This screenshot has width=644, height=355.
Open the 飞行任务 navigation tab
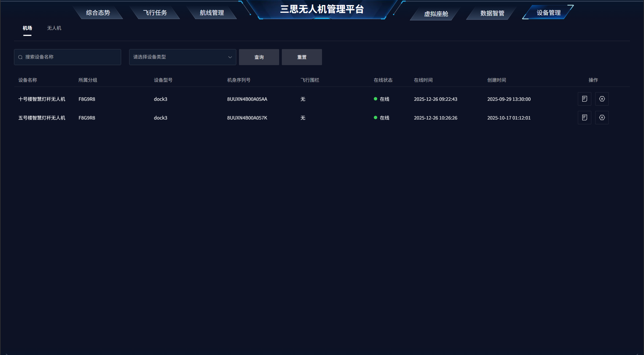(x=155, y=13)
